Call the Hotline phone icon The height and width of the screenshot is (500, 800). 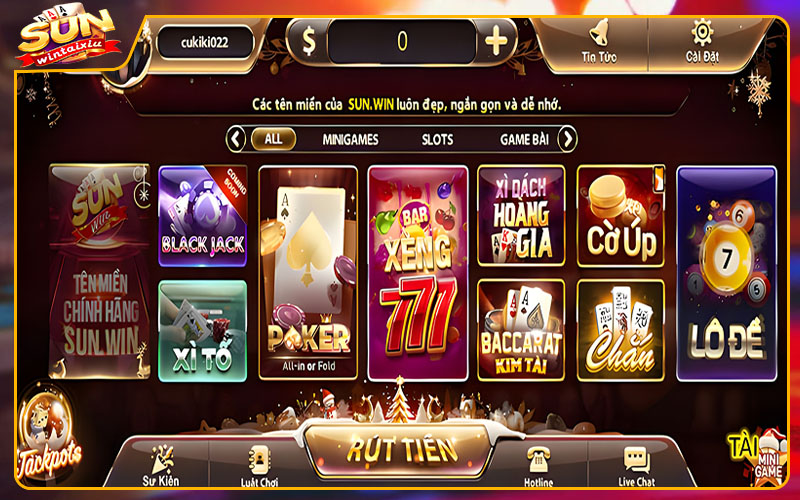click(x=538, y=467)
